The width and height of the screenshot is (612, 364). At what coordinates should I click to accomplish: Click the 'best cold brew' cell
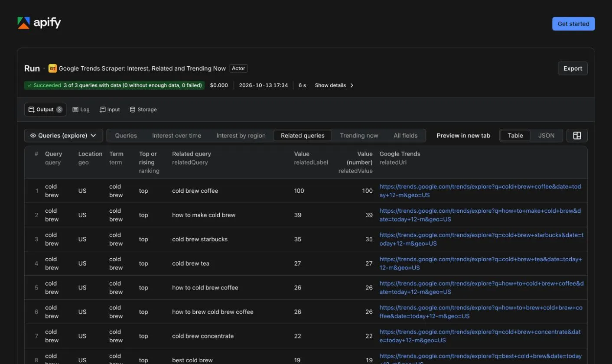coord(192,360)
